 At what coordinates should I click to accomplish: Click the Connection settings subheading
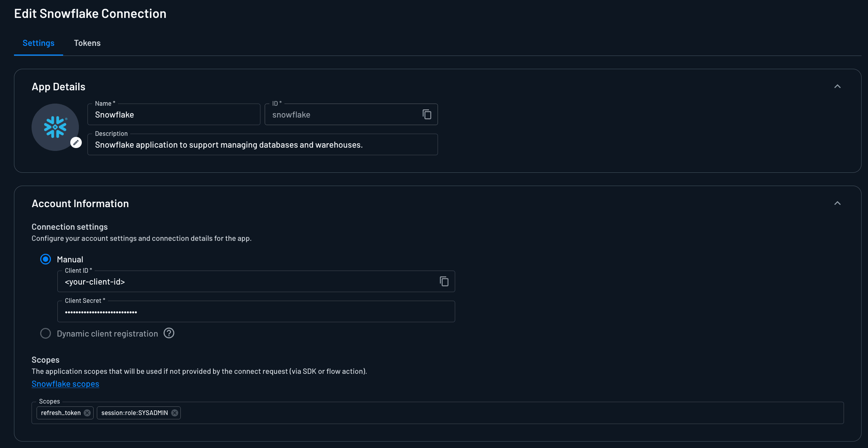[x=70, y=227]
